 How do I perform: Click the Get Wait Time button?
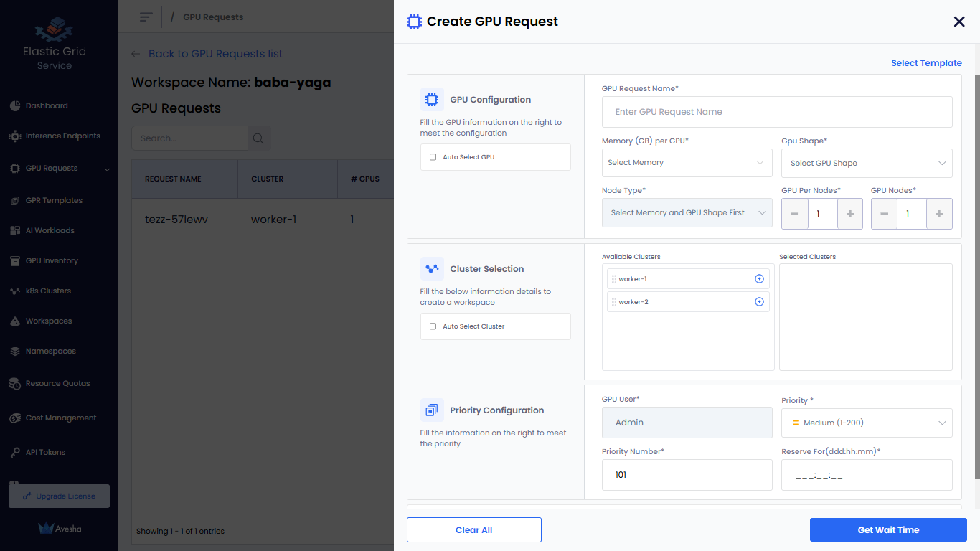click(x=888, y=530)
